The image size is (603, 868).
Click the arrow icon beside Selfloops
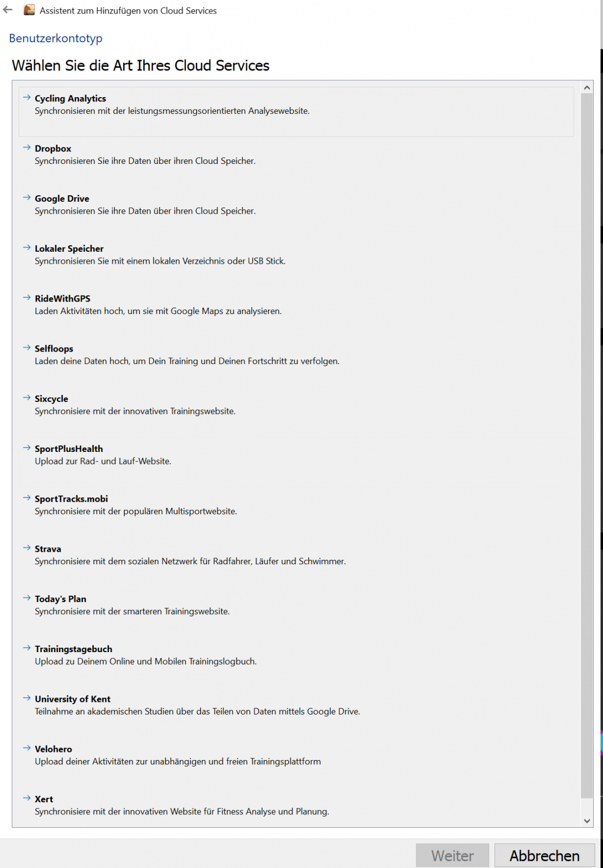click(x=27, y=348)
